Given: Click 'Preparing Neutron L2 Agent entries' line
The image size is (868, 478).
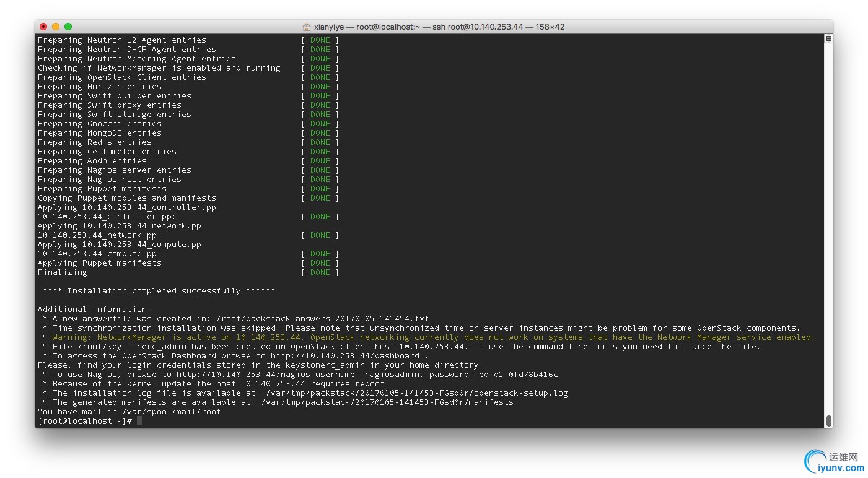Looking at the screenshot, I should coord(122,40).
